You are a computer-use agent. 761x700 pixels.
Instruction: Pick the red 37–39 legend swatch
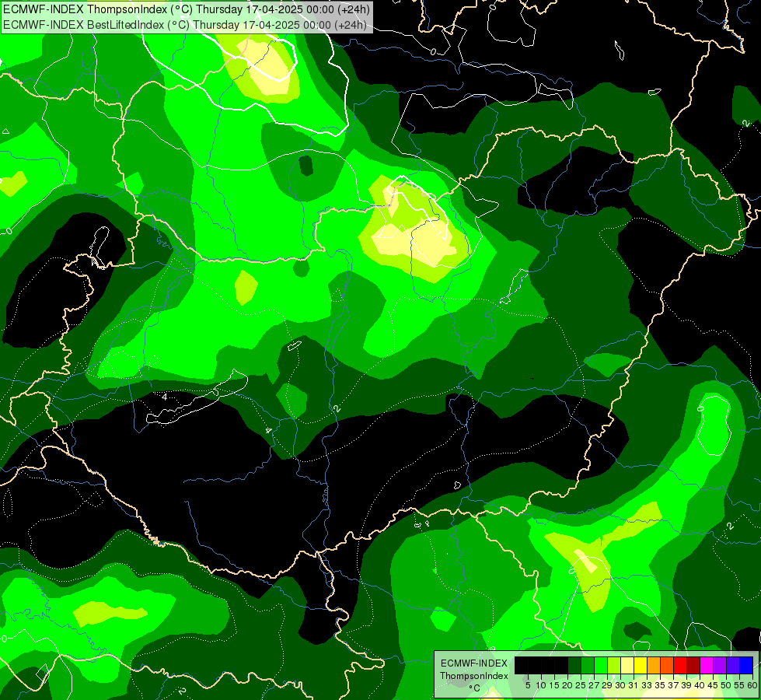coord(680,665)
